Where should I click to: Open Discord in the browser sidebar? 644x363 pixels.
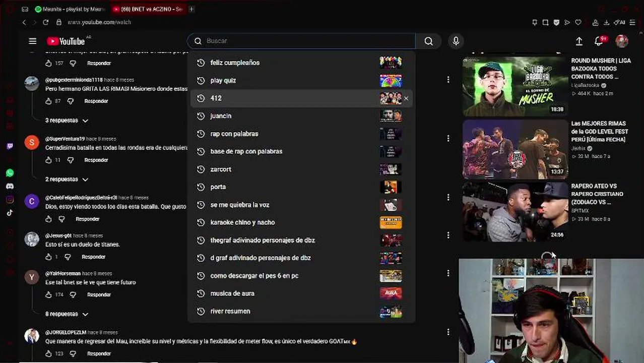click(x=10, y=186)
